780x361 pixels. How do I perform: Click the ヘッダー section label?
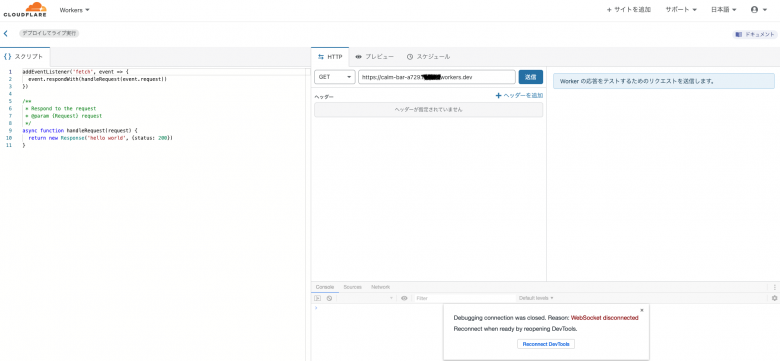[x=324, y=96]
